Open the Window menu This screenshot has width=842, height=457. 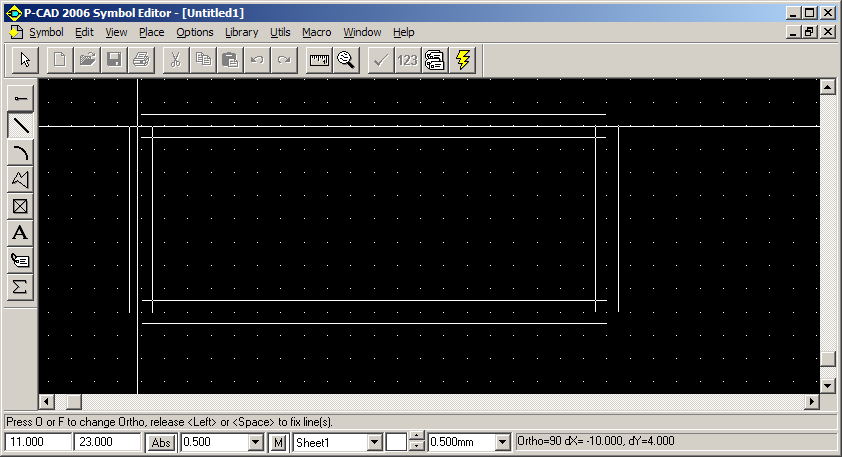click(362, 32)
